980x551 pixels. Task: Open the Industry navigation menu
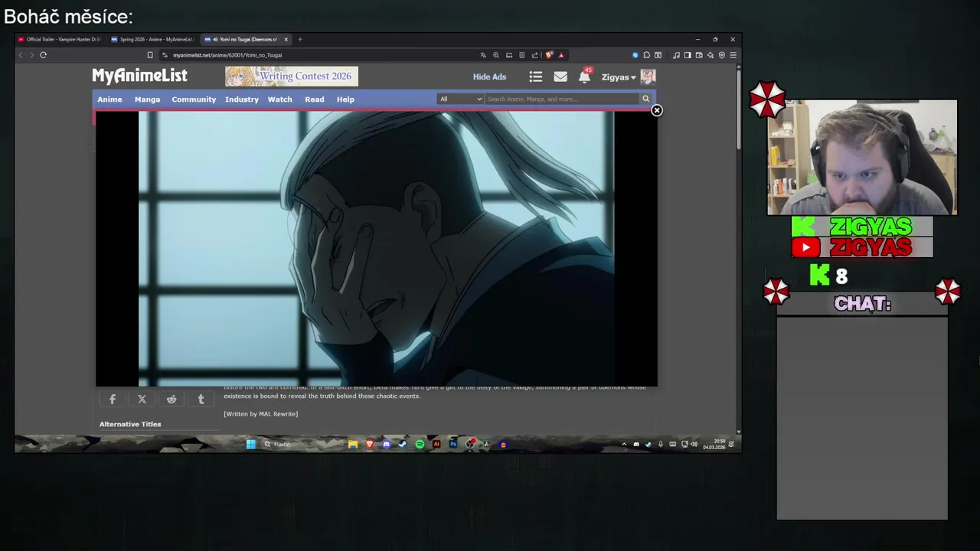click(242, 99)
